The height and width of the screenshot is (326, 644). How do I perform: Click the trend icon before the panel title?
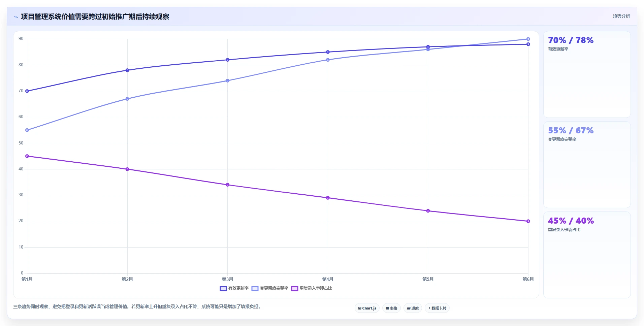[x=16, y=17]
